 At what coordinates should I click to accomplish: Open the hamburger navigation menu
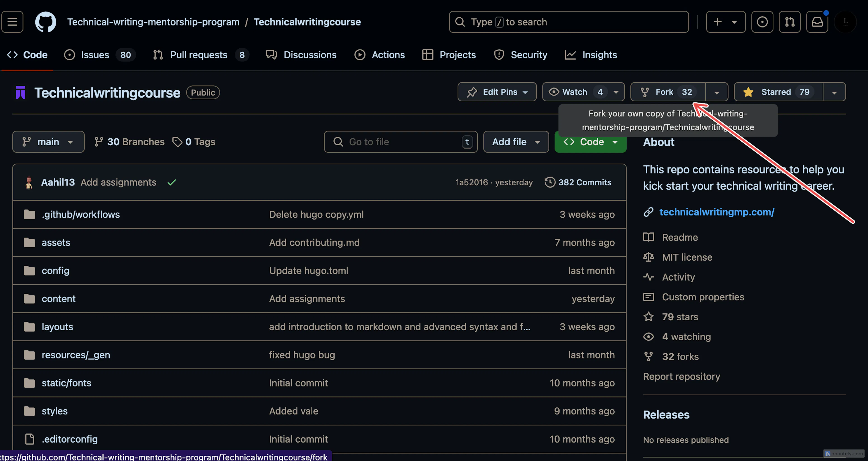(x=12, y=22)
